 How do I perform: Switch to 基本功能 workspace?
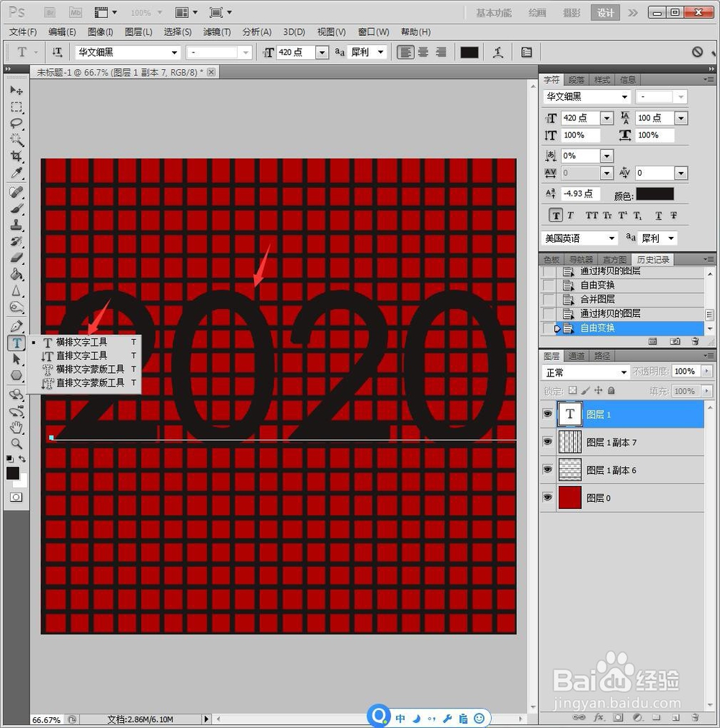click(493, 12)
